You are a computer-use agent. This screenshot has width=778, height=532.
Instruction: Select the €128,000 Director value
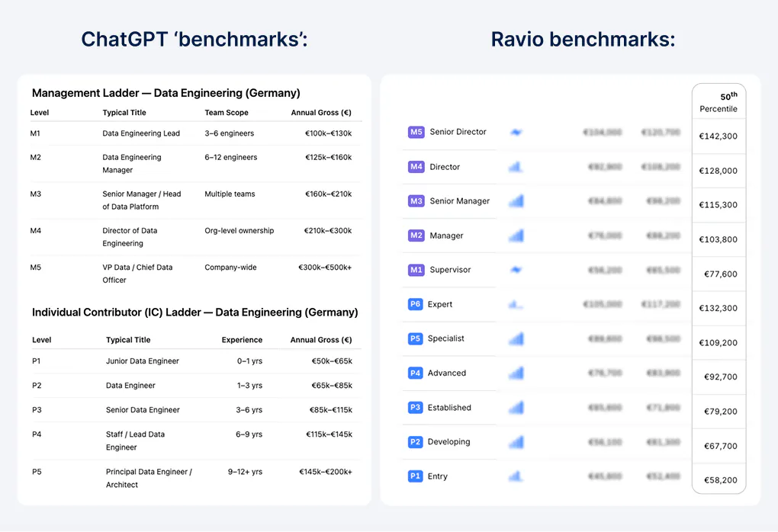pos(718,171)
